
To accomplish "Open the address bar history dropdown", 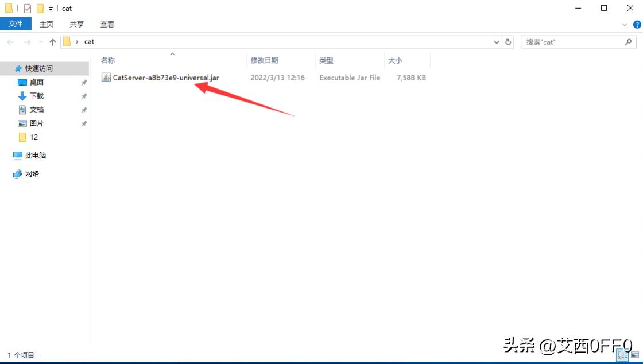I will pyautogui.click(x=497, y=41).
